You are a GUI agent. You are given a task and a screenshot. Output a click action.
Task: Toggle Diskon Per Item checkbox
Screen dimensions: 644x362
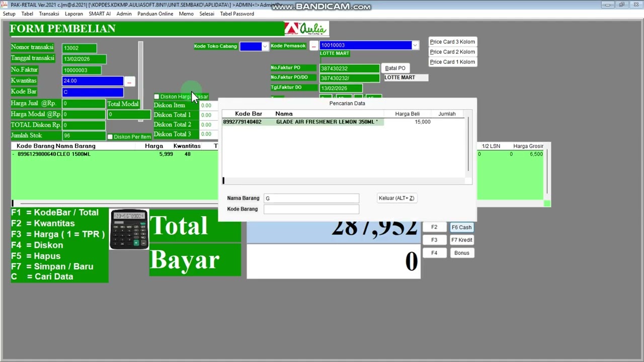pyautogui.click(x=110, y=137)
